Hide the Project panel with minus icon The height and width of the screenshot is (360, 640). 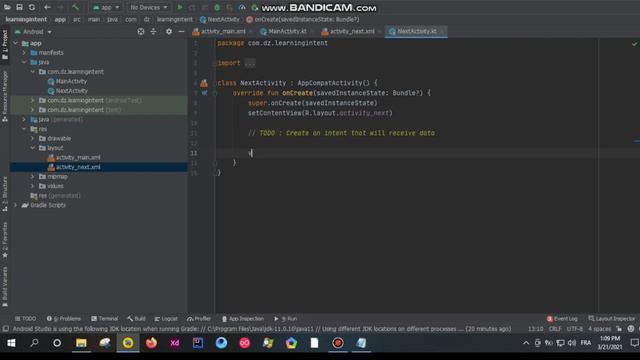[181, 31]
